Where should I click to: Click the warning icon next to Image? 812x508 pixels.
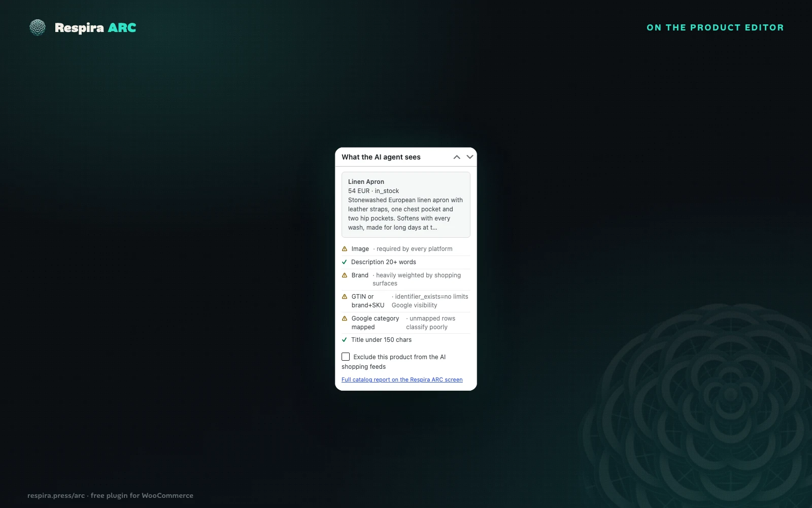(345, 249)
